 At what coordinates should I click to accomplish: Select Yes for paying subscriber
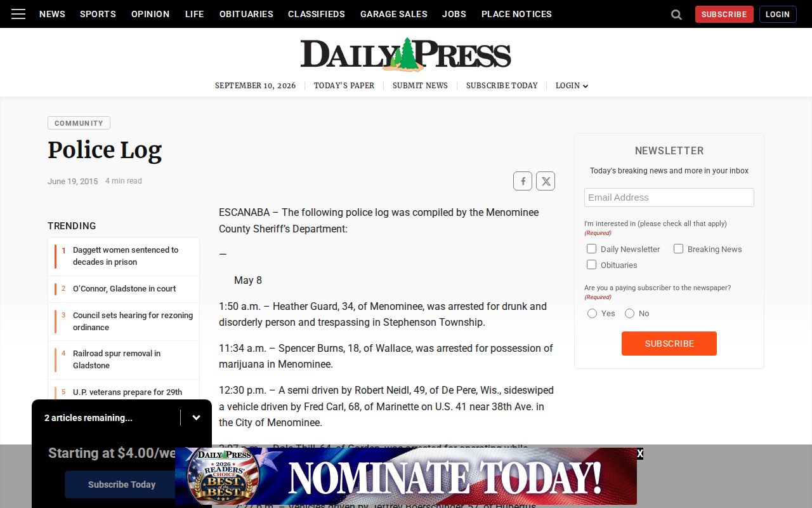[592, 313]
